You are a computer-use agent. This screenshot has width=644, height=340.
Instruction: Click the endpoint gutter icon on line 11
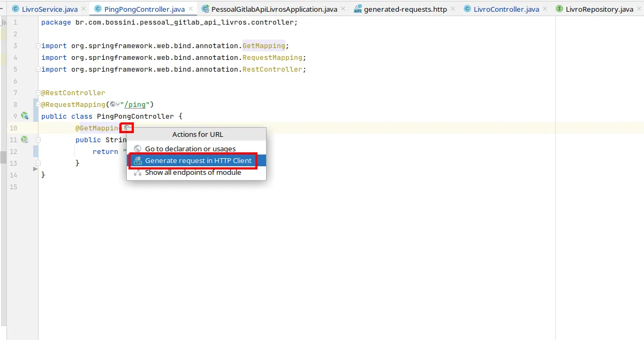(24, 140)
